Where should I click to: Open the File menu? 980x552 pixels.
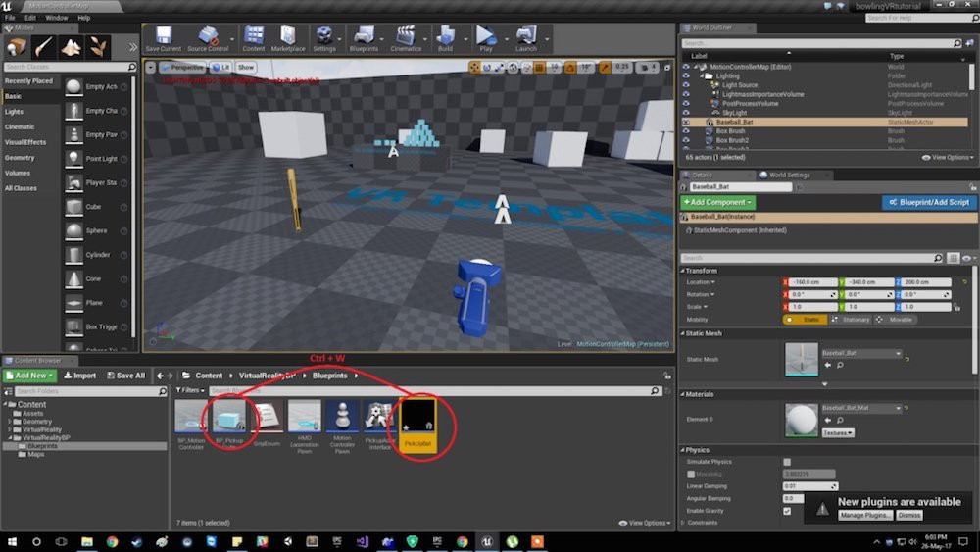[x=10, y=18]
